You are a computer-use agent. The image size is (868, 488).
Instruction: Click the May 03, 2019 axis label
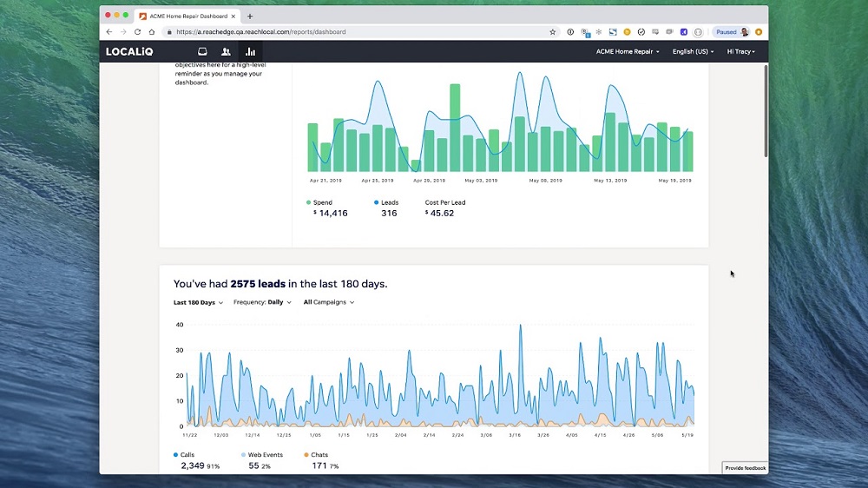(x=481, y=181)
